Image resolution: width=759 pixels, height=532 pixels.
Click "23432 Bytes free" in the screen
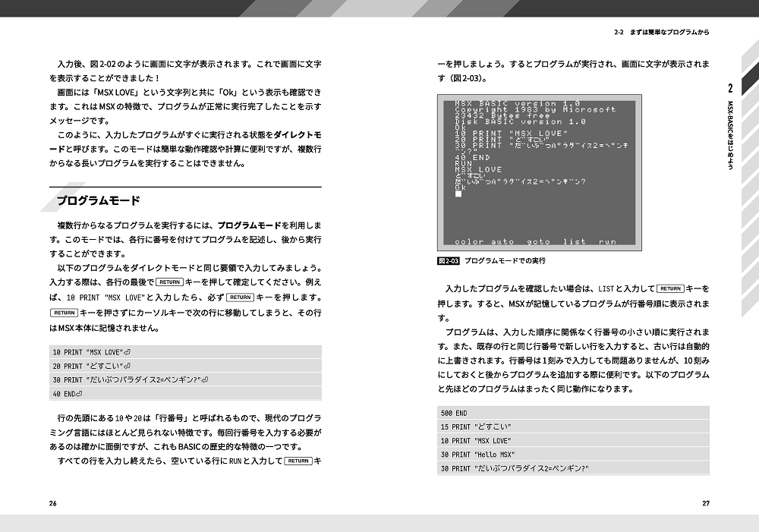[x=502, y=115]
